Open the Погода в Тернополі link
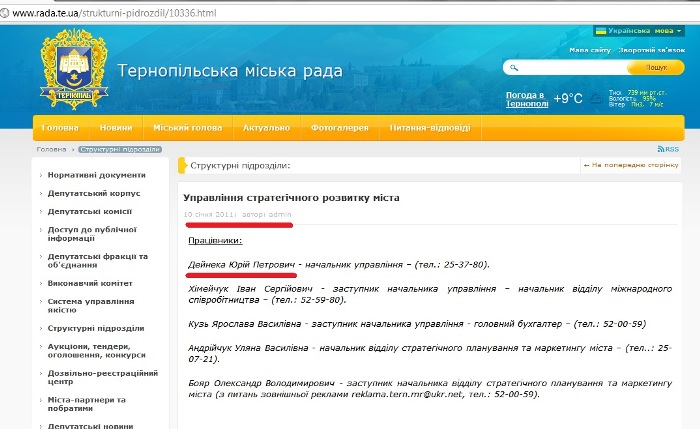700x429 pixels. coord(527,99)
